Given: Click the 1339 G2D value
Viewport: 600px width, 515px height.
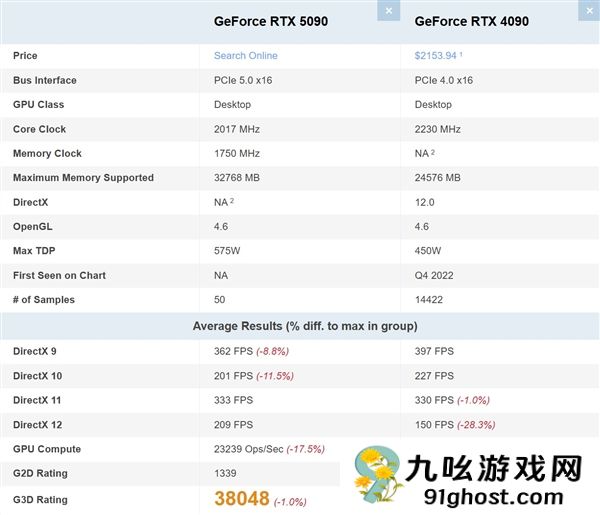Looking at the screenshot, I should 225,473.
